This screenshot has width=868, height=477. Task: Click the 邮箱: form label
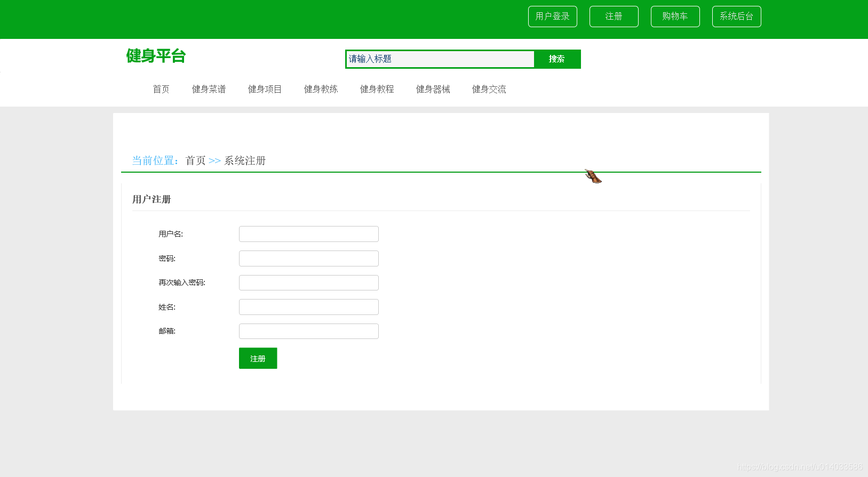coord(167,331)
